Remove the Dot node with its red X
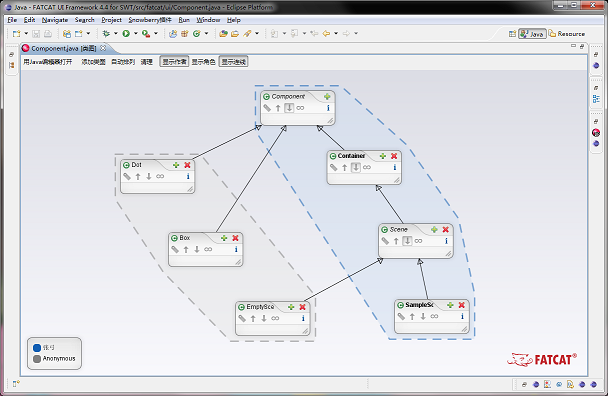The width and height of the screenshot is (608, 396). [187, 165]
